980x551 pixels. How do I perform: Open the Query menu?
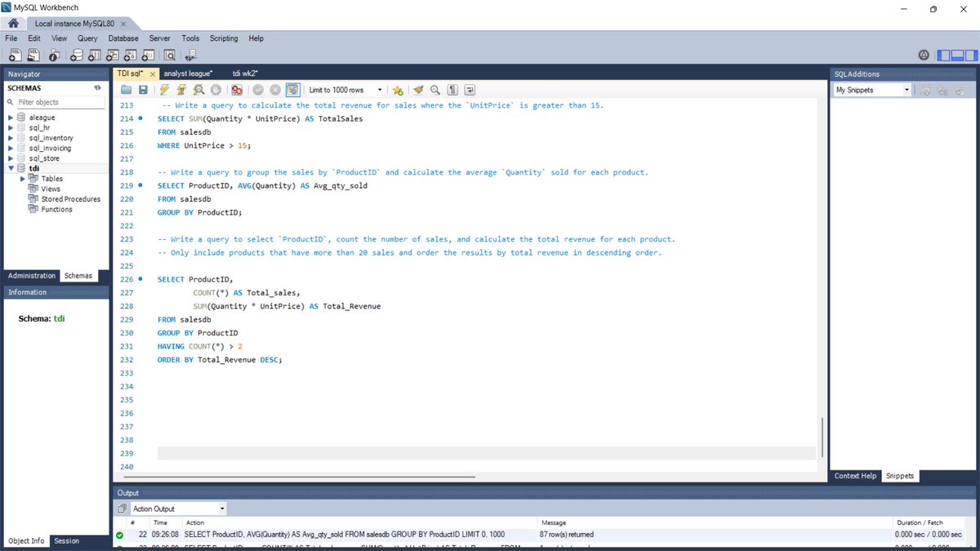pos(87,38)
